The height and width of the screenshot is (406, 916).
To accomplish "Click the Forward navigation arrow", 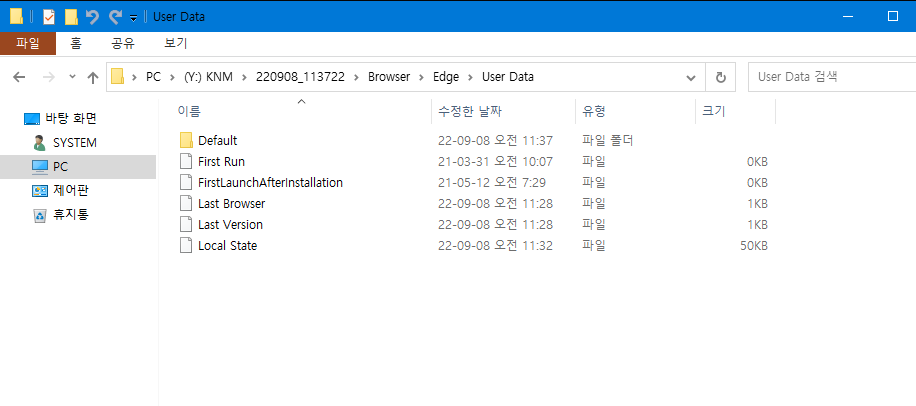I will (x=48, y=77).
